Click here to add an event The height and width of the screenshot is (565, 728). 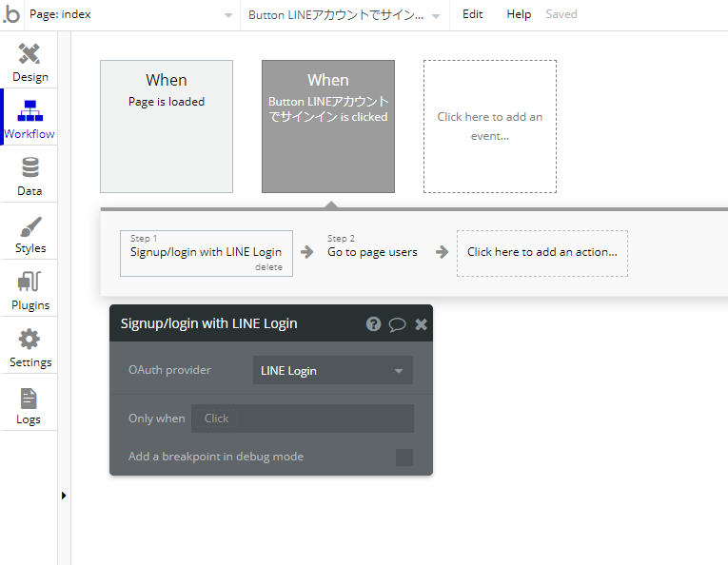coord(490,127)
